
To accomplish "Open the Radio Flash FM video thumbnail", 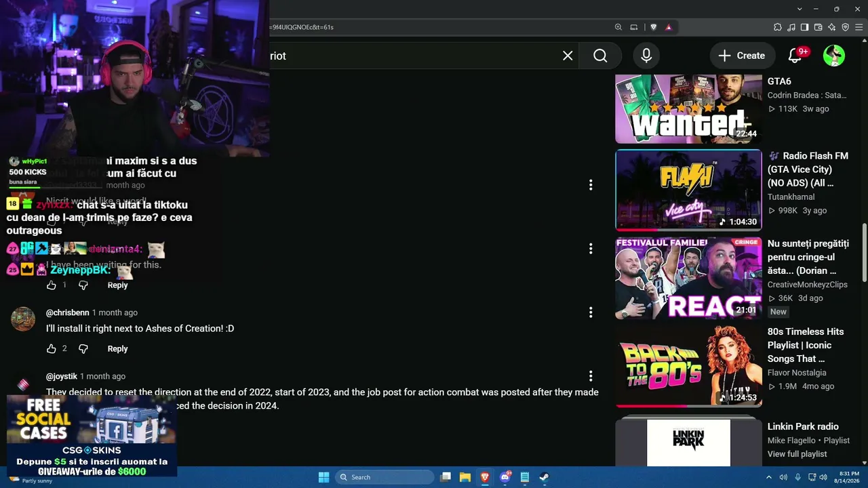I will coord(688,190).
